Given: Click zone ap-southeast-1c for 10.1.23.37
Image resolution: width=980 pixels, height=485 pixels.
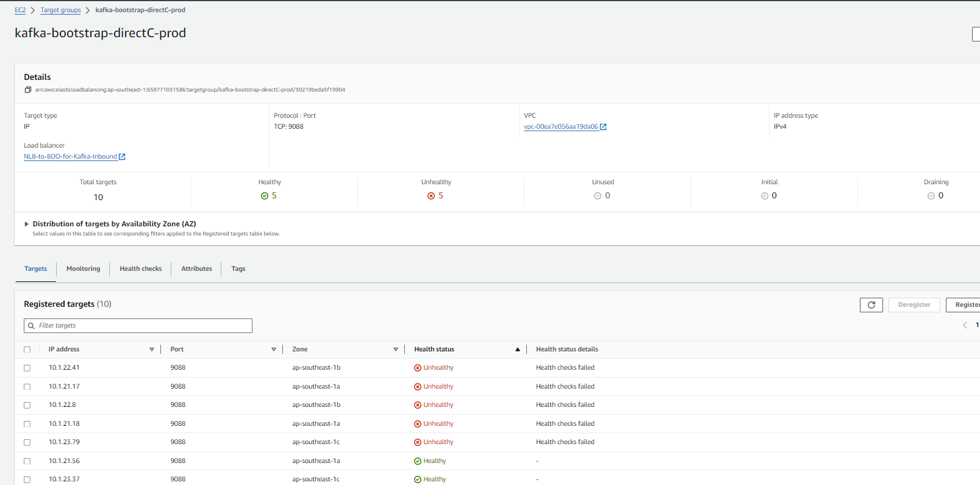Looking at the screenshot, I should (316, 480).
